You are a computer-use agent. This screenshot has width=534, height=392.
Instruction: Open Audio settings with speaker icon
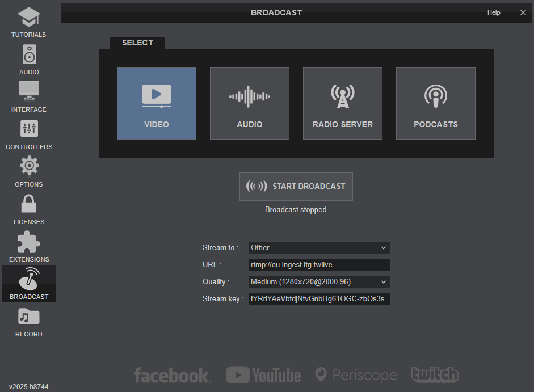pos(28,60)
